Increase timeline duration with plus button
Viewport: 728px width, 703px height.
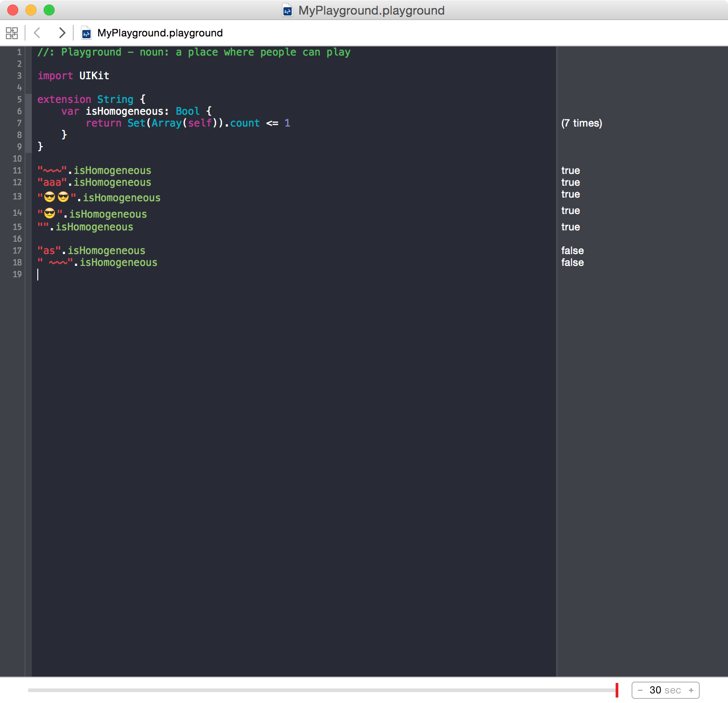[x=691, y=690]
